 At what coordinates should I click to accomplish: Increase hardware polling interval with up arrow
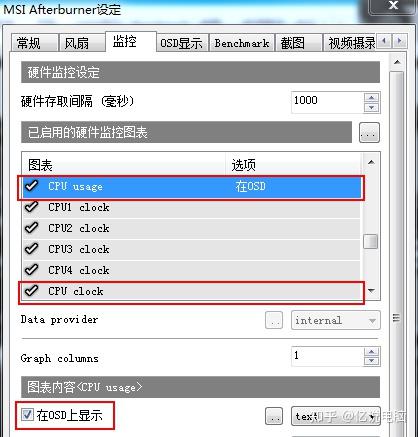click(x=371, y=97)
